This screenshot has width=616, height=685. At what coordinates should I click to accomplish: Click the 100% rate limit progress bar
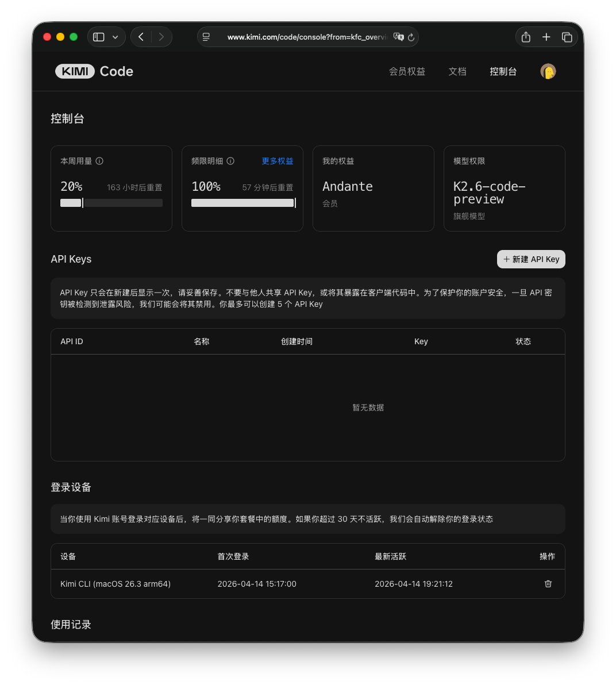243,203
